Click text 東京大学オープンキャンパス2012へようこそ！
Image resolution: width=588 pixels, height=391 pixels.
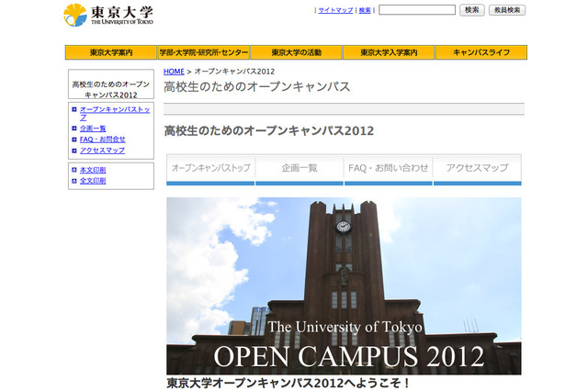coord(288,384)
